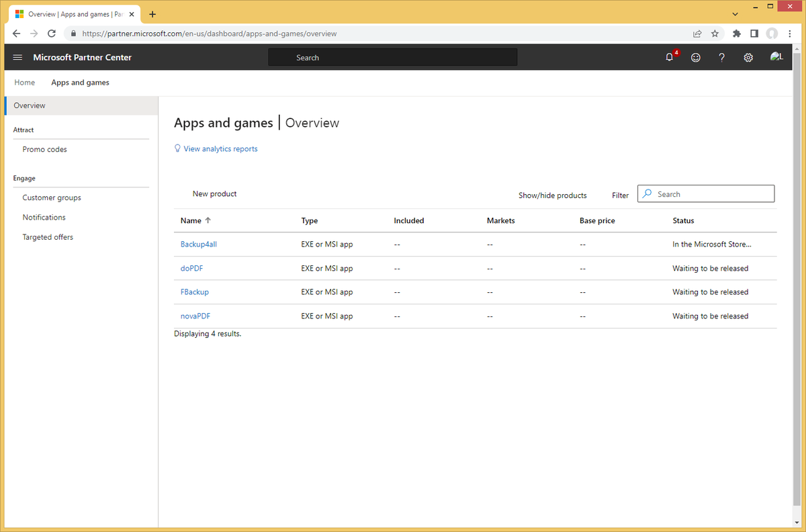Click novaPDF 'Waiting to be released' status
This screenshot has height=532, width=806.
point(711,316)
